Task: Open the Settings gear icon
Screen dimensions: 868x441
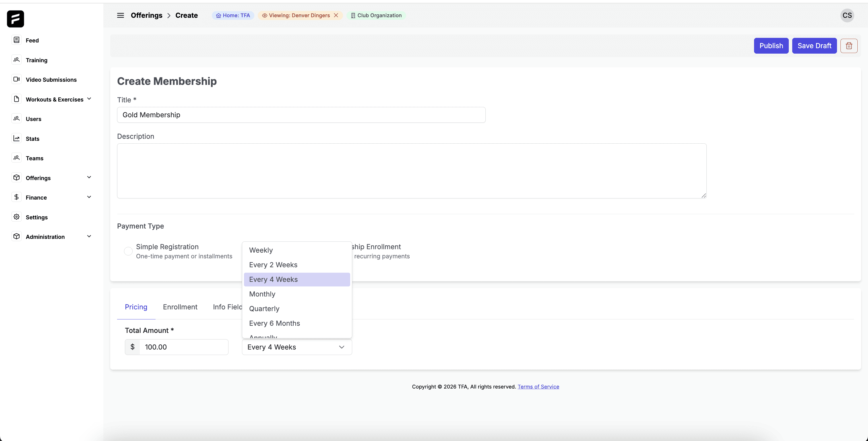Action: pos(17,217)
